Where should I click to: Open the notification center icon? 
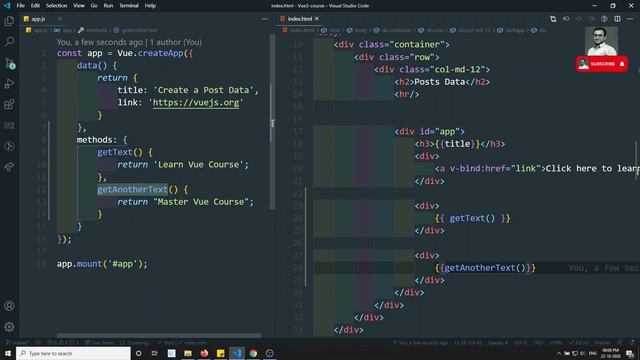(x=630, y=353)
